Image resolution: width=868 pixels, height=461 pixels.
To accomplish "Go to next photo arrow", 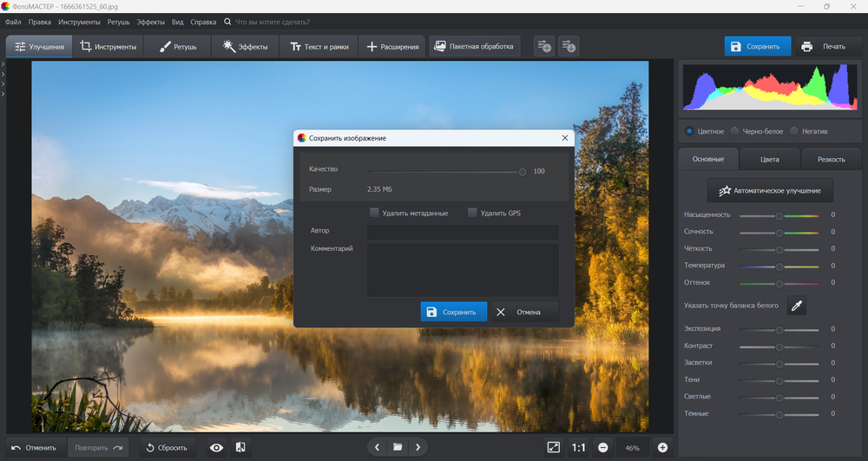I will 418,447.
